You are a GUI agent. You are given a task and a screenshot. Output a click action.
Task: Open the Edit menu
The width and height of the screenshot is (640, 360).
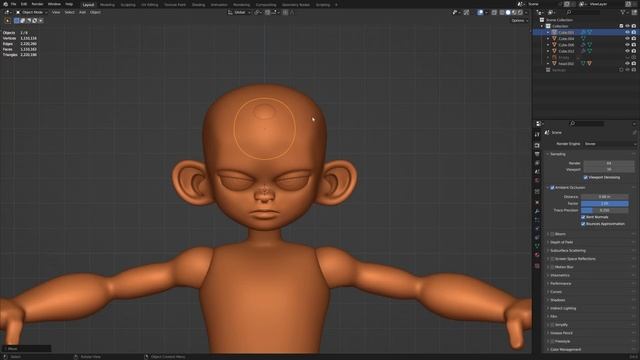(24, 4)
